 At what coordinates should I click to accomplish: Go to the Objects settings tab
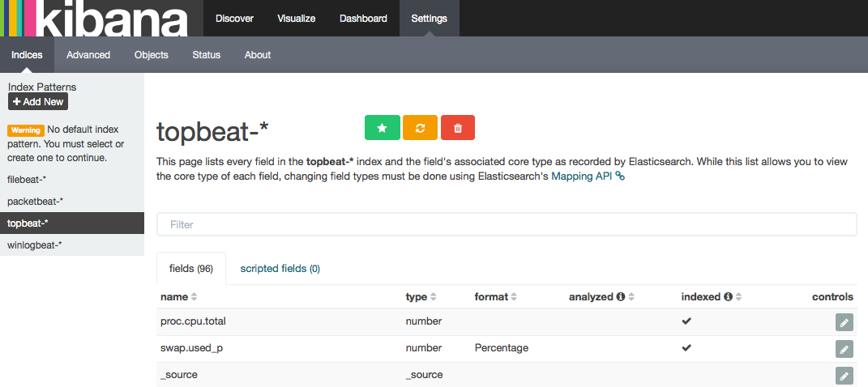pos(152,55)
